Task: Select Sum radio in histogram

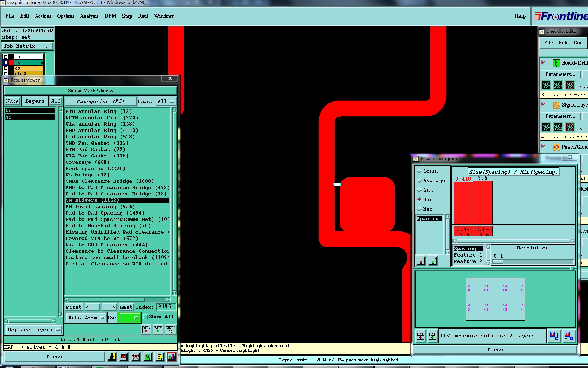Action: (419, 190)
